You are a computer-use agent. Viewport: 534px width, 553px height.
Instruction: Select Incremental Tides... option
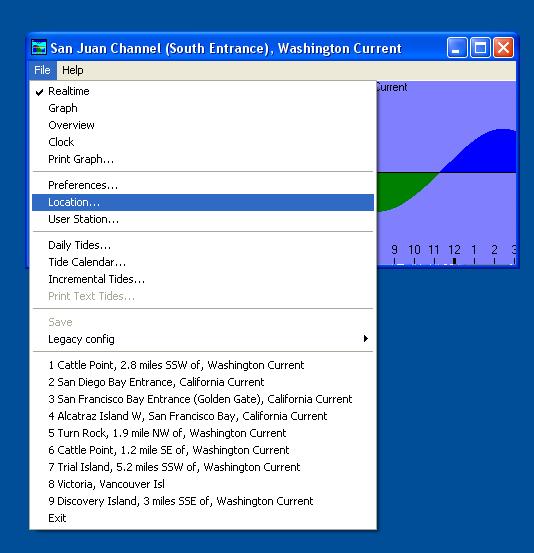coord(203,279)
